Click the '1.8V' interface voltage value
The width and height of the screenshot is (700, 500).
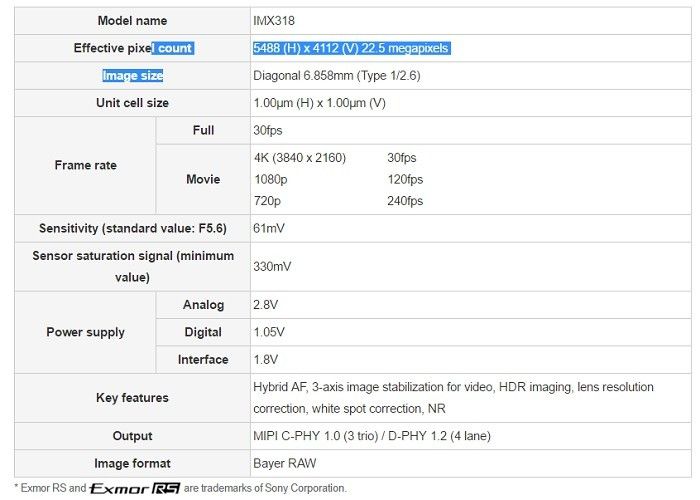click(265, 359)
